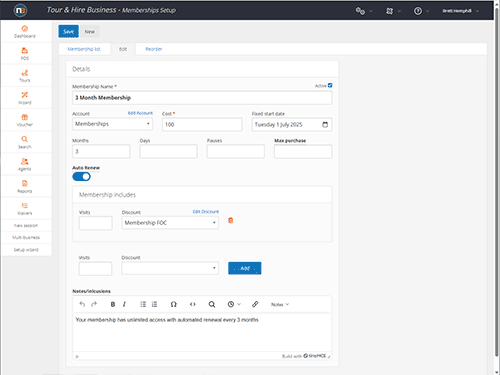Click the Days input field
This screenshot has width=500, height=375.
(x=168, y=151)
